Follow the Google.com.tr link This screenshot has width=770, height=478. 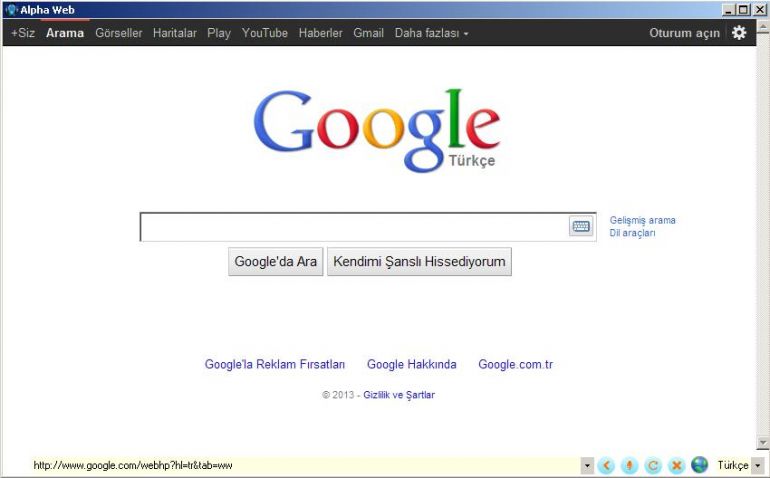click(x=515, y=364)
